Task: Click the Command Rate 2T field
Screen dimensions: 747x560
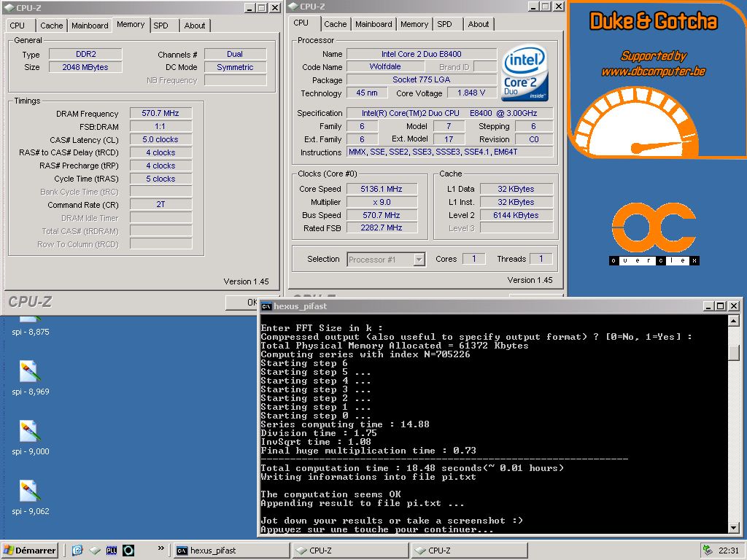Action: 160,204
